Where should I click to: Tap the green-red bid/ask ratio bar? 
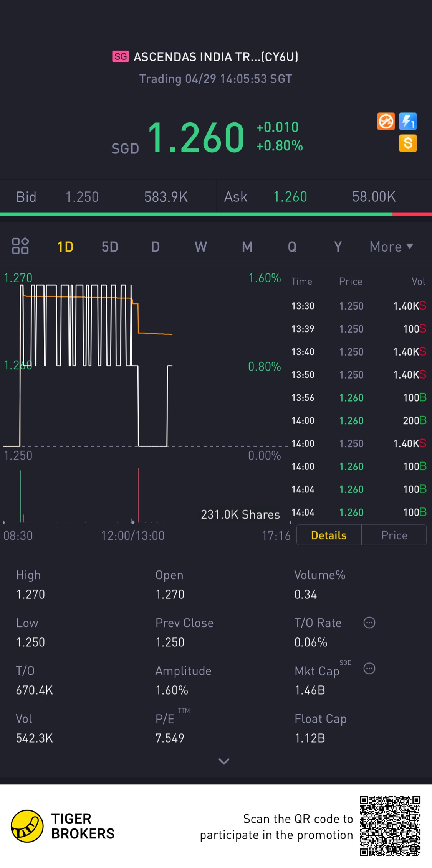(216, 214)
